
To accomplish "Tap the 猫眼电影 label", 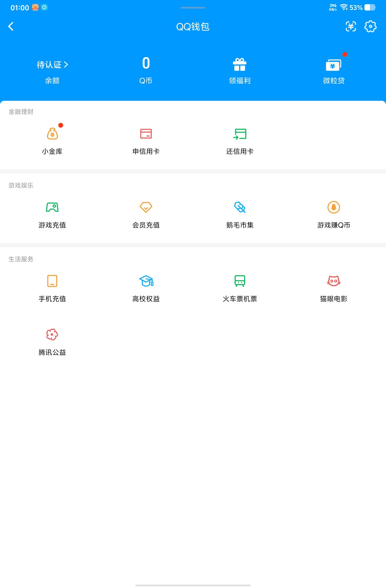I will (x=334, y=299).
